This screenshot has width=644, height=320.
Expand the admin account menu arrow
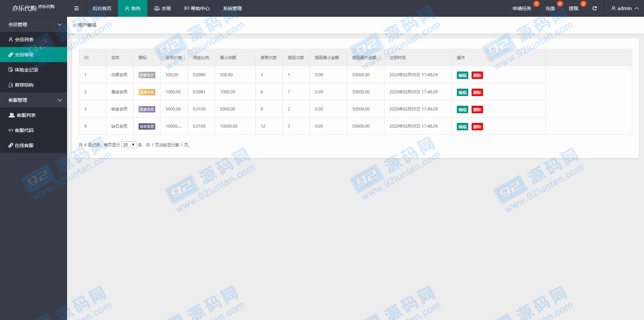click(x=636, y=8)
